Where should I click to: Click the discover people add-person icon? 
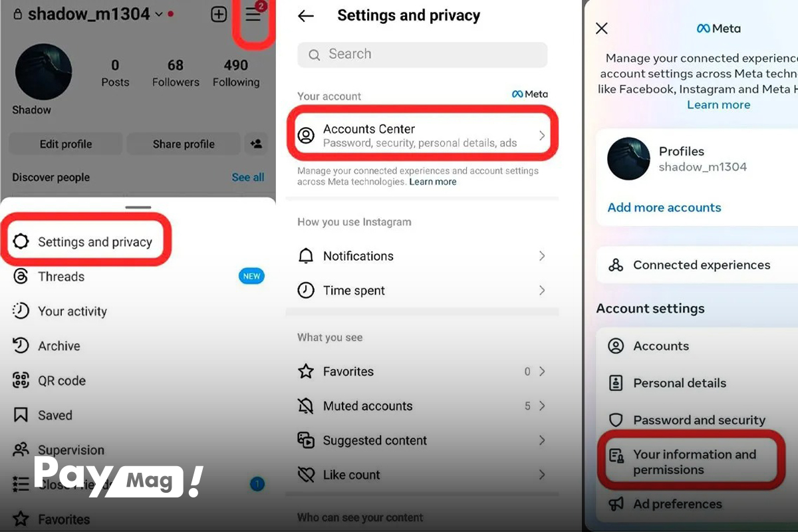click(255, 144)
